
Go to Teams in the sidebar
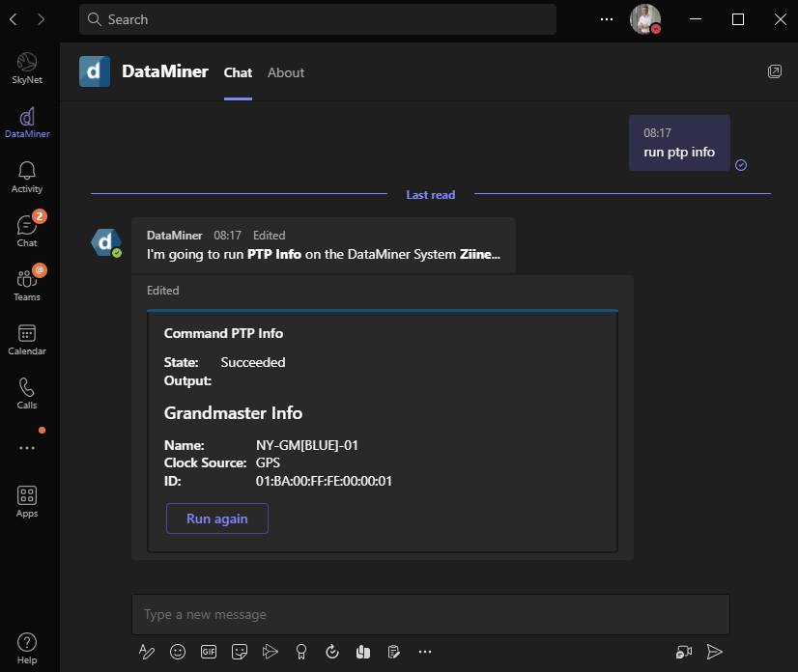[x=27, y=286]
